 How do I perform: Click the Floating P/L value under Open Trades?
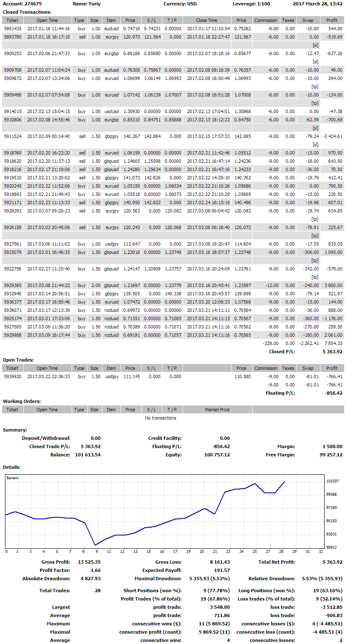pyautogui.click(x=333, y=393)
